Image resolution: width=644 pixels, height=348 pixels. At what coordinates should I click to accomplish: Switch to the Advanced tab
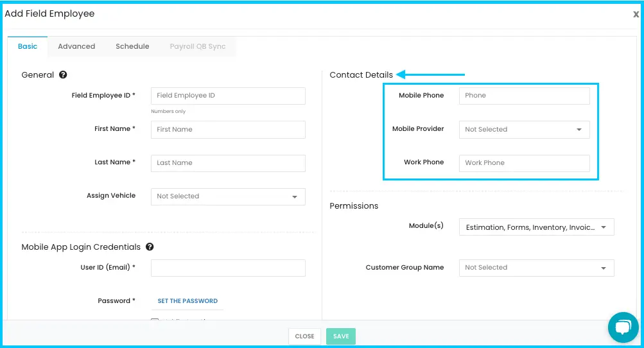(x=76, y=46)
